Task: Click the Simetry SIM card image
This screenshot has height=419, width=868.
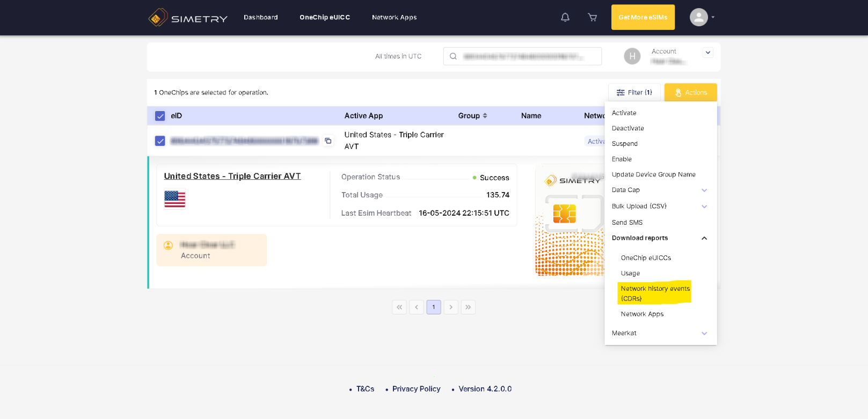Action: (570, 221)
